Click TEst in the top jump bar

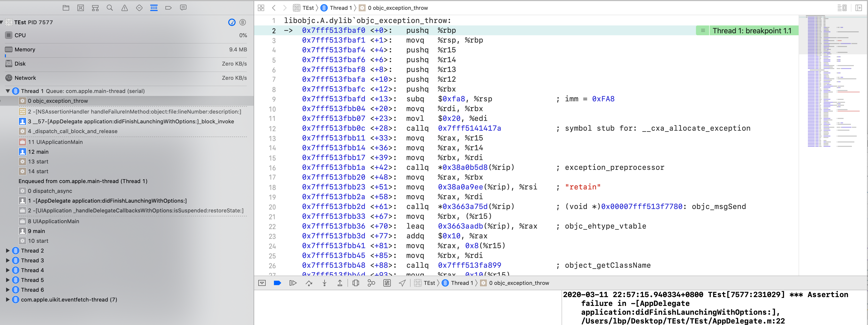point(304,8)
